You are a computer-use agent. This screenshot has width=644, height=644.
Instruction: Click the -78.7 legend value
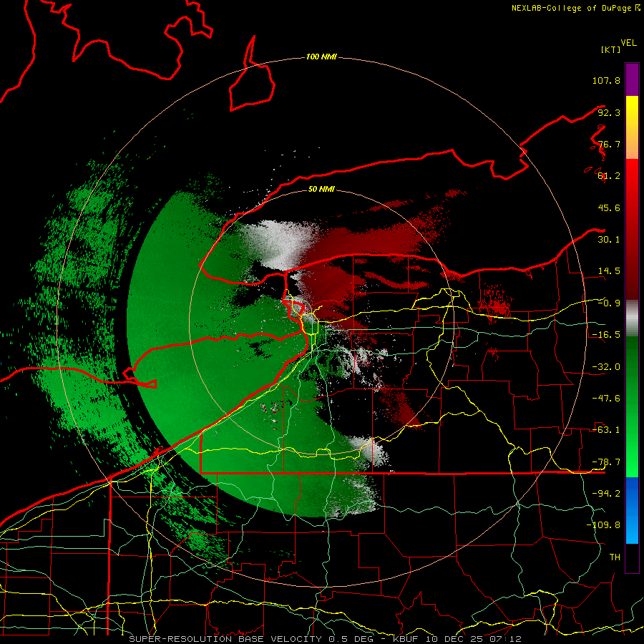[606, 462]
